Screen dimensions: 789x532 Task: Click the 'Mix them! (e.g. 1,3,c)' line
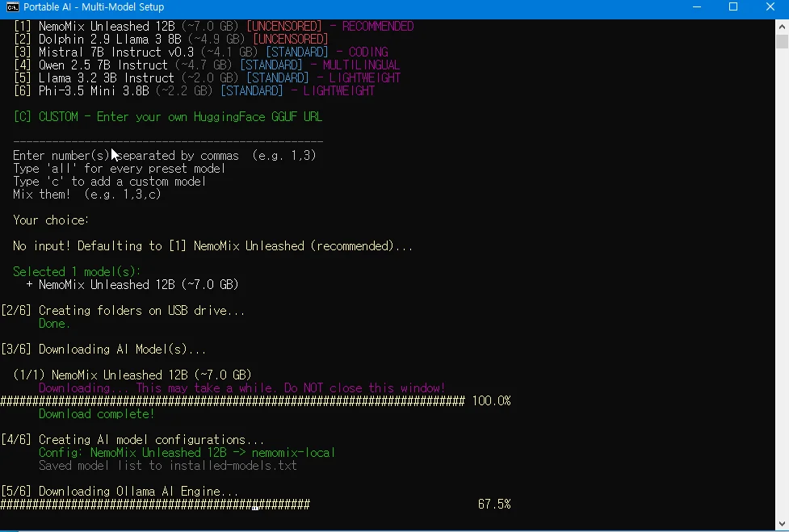pyautogui.click(x=86, y=194)
